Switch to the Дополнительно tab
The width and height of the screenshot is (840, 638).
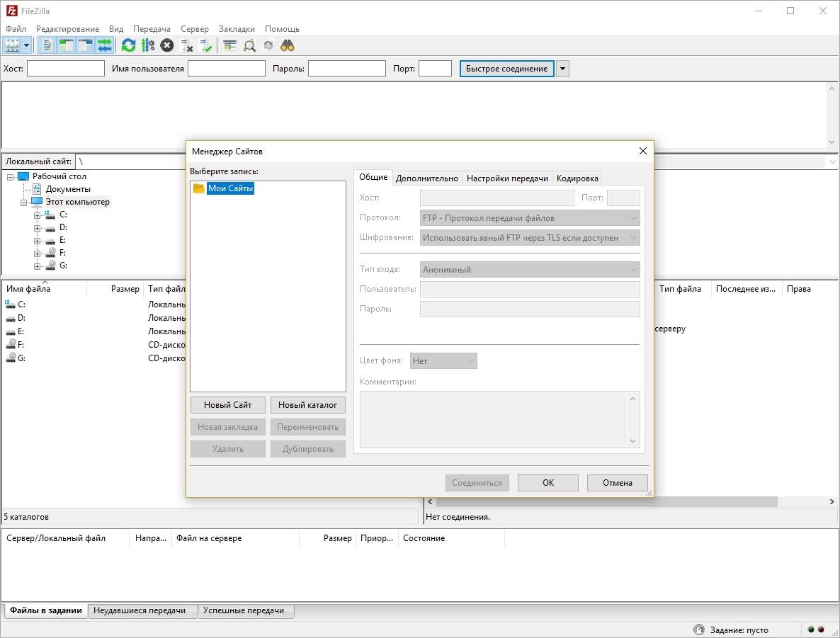point(427,178)
